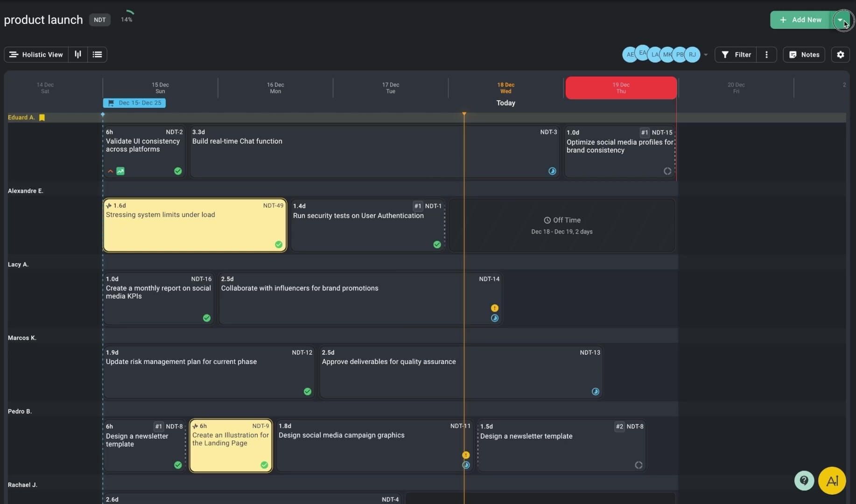Screen dimensions: 856x504
Task: Open the settings gear icon
Action: click(x=840, y=55)
